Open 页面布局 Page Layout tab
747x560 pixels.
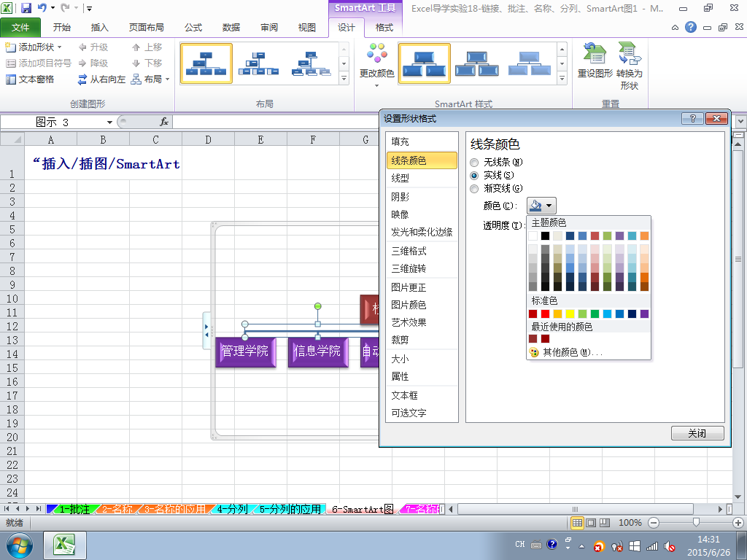[x=146, y=28]
